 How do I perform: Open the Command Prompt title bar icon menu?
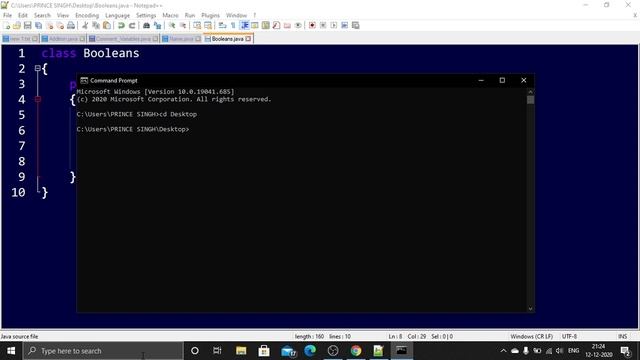coord(84,80)
